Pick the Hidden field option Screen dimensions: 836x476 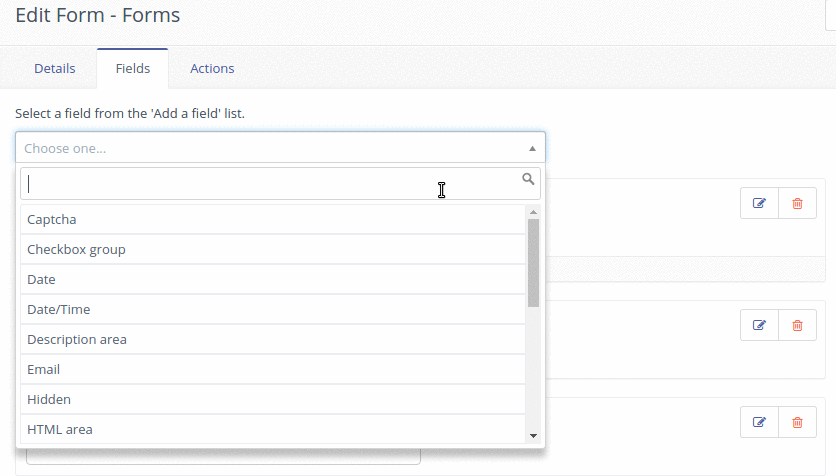272,399
